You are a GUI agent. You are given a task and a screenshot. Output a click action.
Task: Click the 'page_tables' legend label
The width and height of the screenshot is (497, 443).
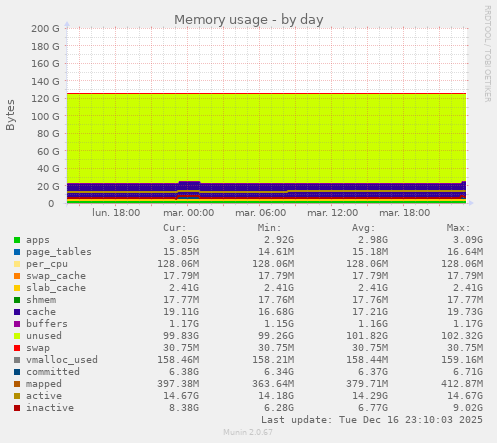point(59,252)
